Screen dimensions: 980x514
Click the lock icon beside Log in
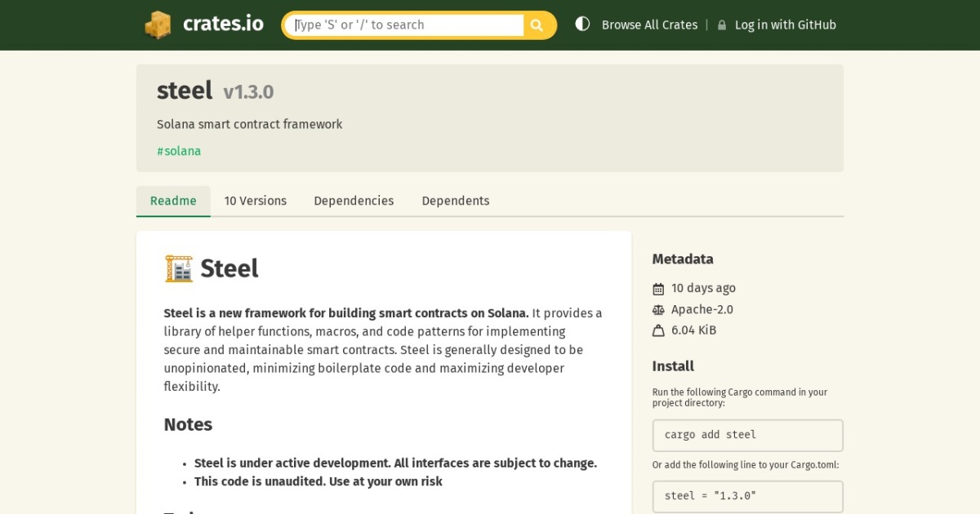point(722,25)
